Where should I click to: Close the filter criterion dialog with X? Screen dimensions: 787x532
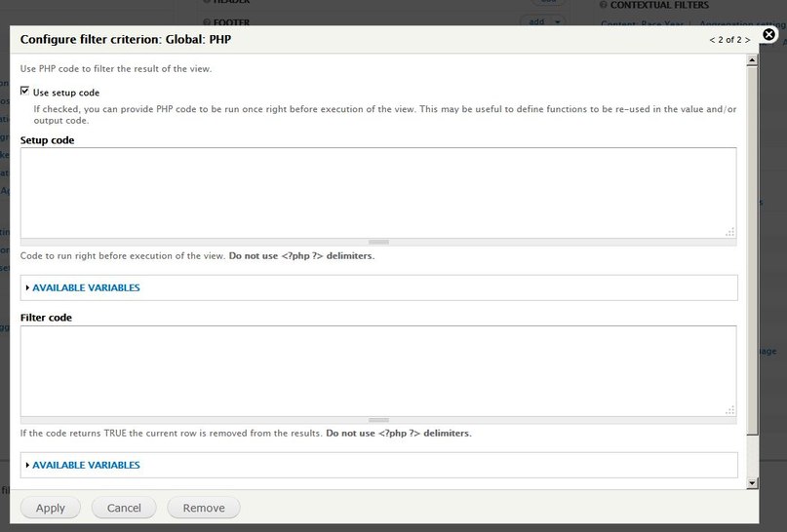pyautogui.click(x=768, y=35)
